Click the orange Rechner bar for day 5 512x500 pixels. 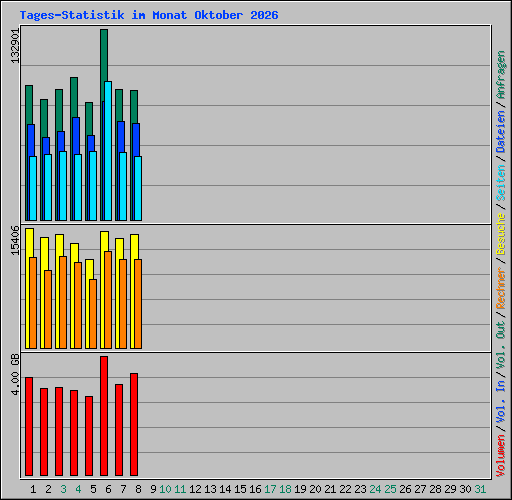pyautogui.click(x=93, y=314)
